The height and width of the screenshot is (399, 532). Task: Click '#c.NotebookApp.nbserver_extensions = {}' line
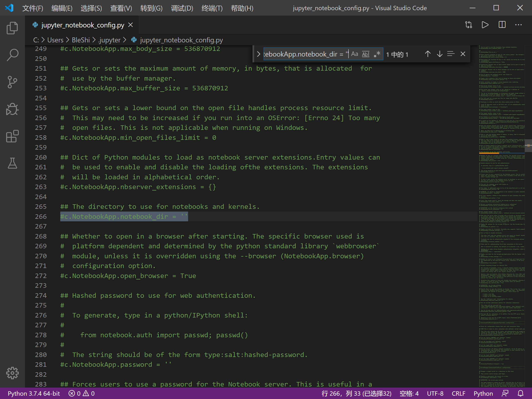tap(138, 187)
